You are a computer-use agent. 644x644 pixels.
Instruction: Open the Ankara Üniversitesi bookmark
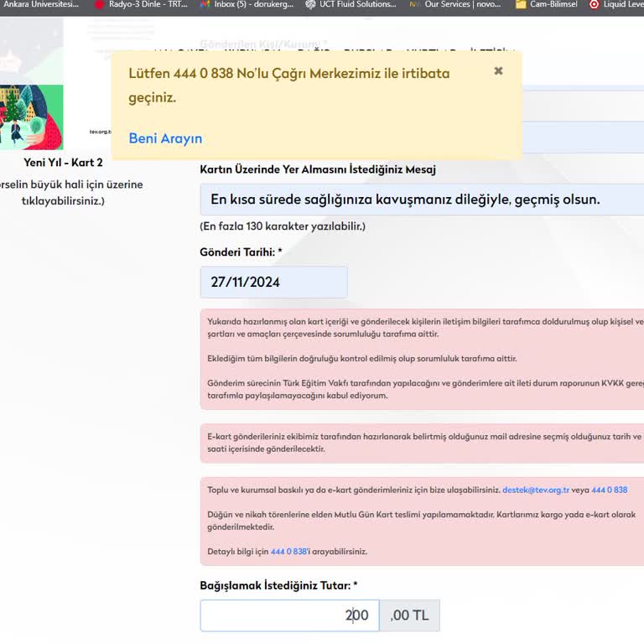click(39, 4)
